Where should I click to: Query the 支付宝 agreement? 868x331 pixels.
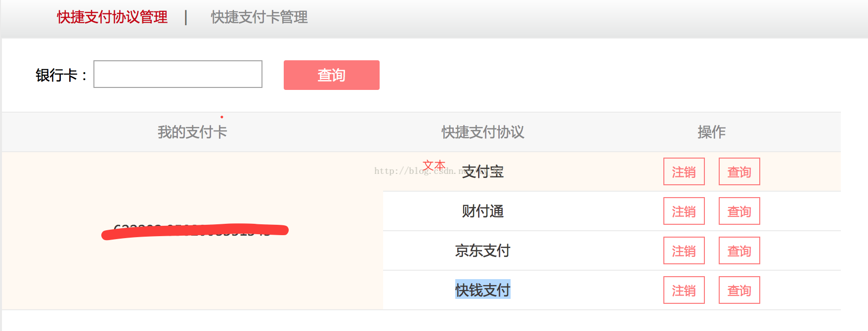tap(739, 171)
